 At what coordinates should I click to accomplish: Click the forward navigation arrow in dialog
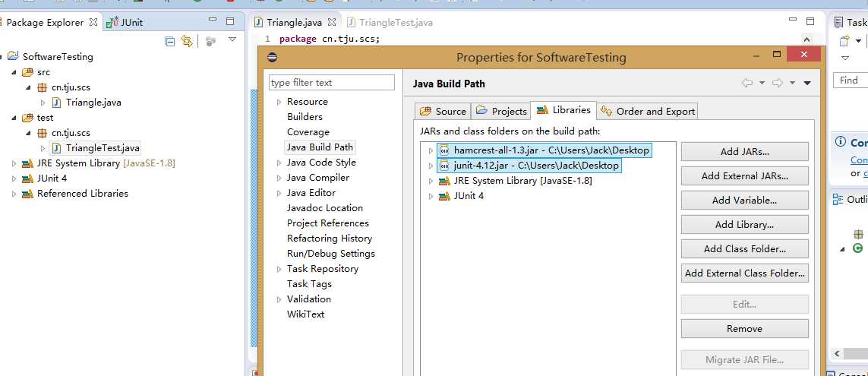coord(777,83)
